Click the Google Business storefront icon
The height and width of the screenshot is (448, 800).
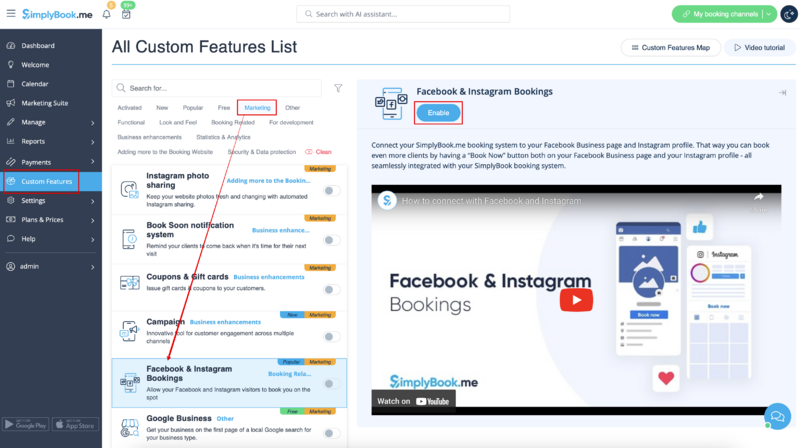point(129,428)
